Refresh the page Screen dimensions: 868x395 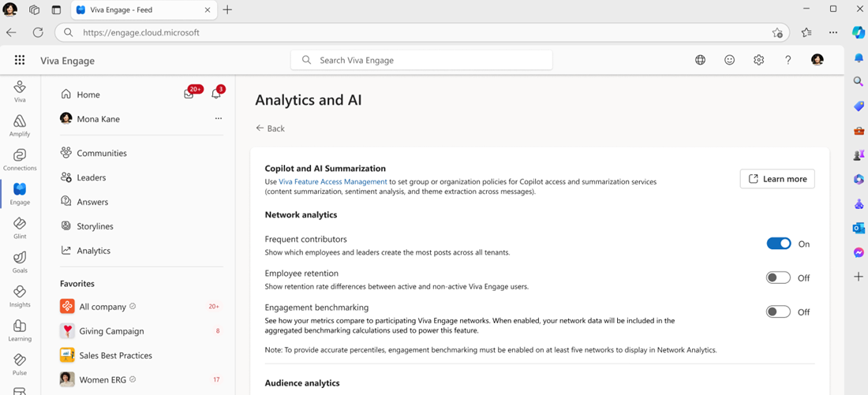pyautogui.click(x=38, y=32)
